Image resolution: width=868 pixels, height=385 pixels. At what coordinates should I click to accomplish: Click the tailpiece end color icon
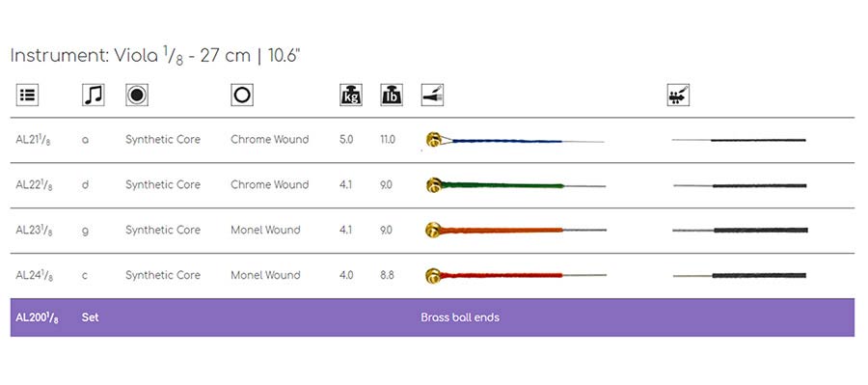coord(432,95)
